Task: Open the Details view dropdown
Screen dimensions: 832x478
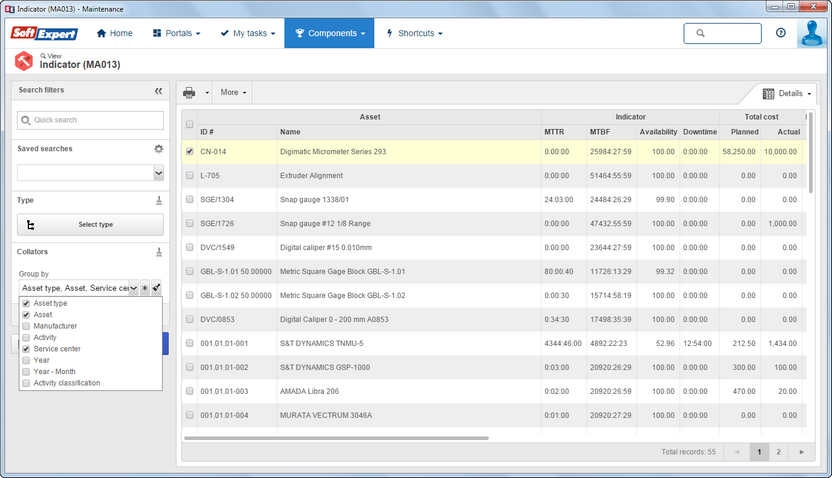Action: pos(787,93)
